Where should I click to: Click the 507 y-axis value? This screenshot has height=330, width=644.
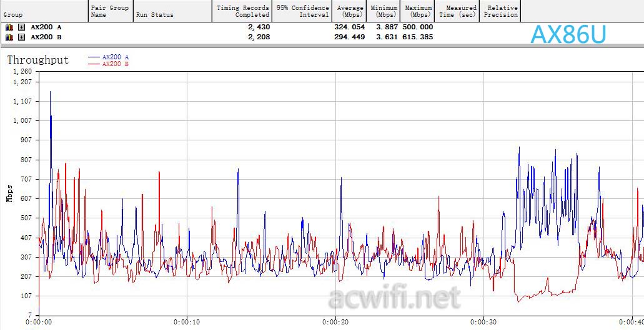[x=26, y=218]
